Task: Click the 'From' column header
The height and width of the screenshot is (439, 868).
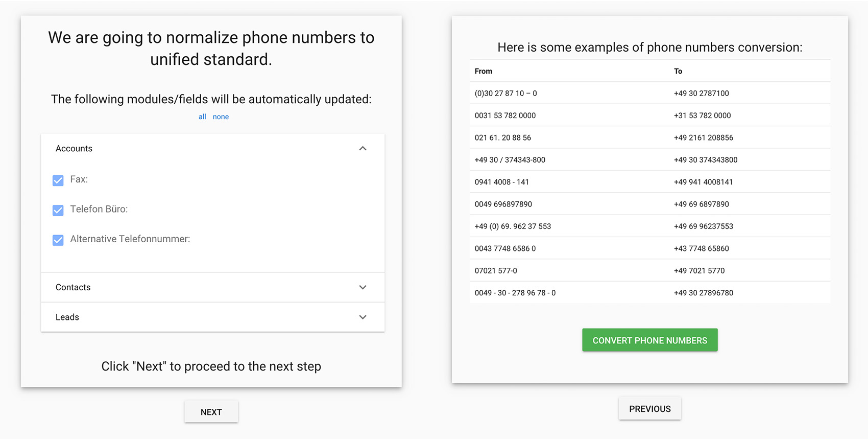Action: (484, 72)
